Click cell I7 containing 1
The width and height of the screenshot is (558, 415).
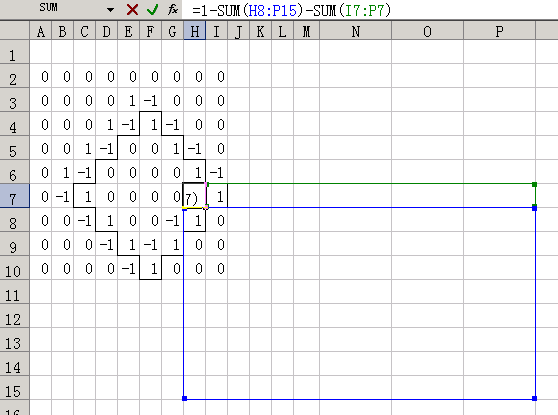[216, 196]
